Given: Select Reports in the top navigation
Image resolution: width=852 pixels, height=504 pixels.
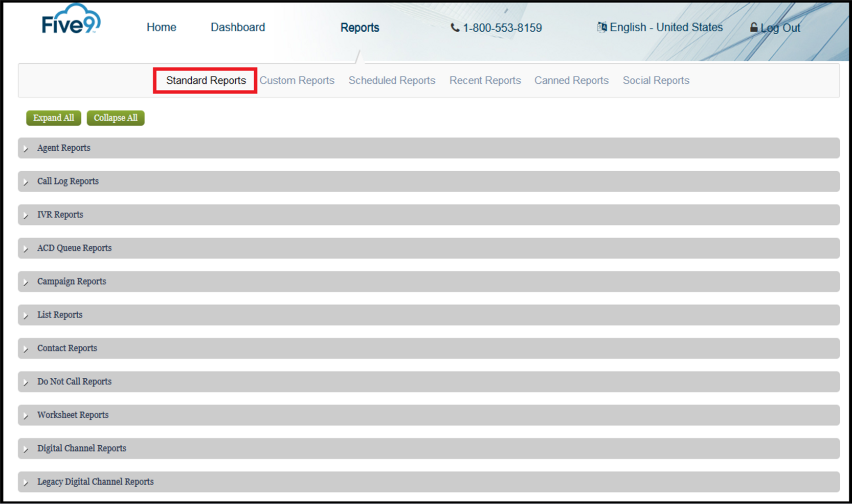Looking at the screenshot, I should pyautogui.click(x=360, y=28).
